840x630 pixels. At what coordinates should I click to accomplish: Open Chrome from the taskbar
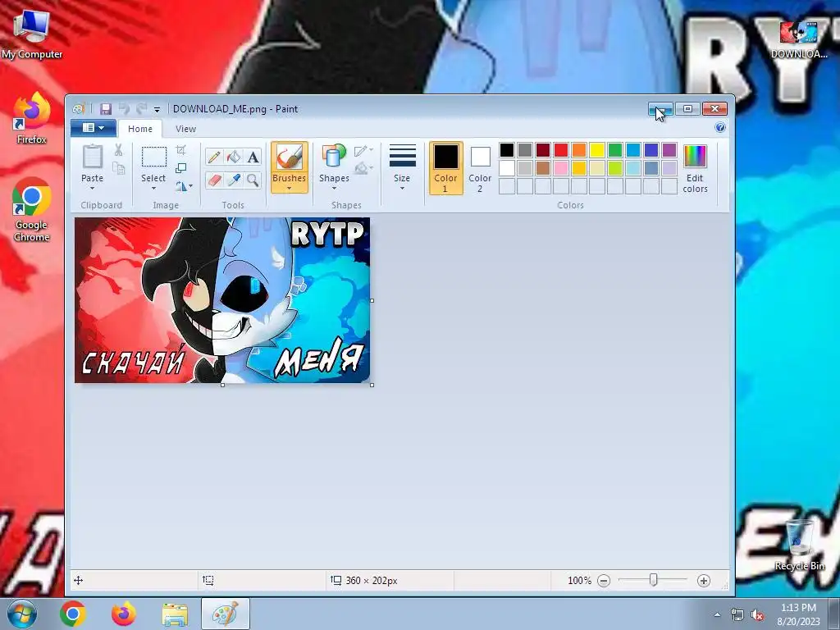click(73, 614)
